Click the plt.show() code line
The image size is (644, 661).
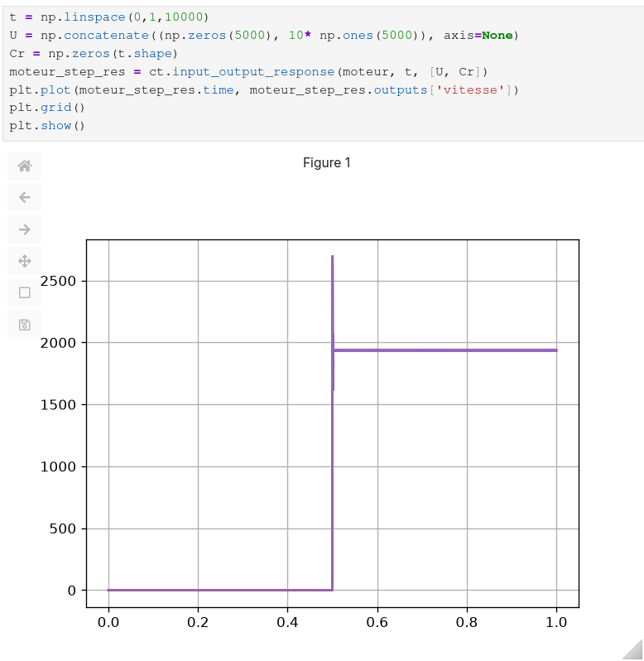point(47,126)
